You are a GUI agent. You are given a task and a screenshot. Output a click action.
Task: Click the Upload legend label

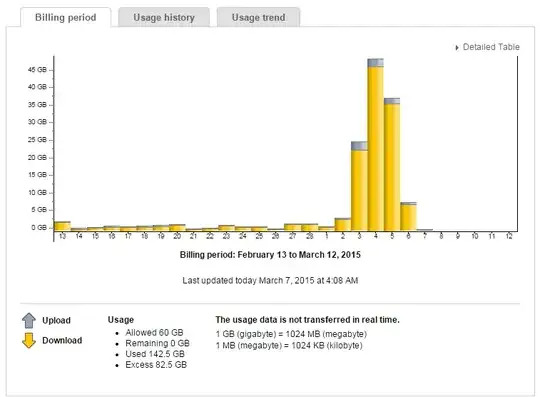pyautogui.click(x=56, y=320)
